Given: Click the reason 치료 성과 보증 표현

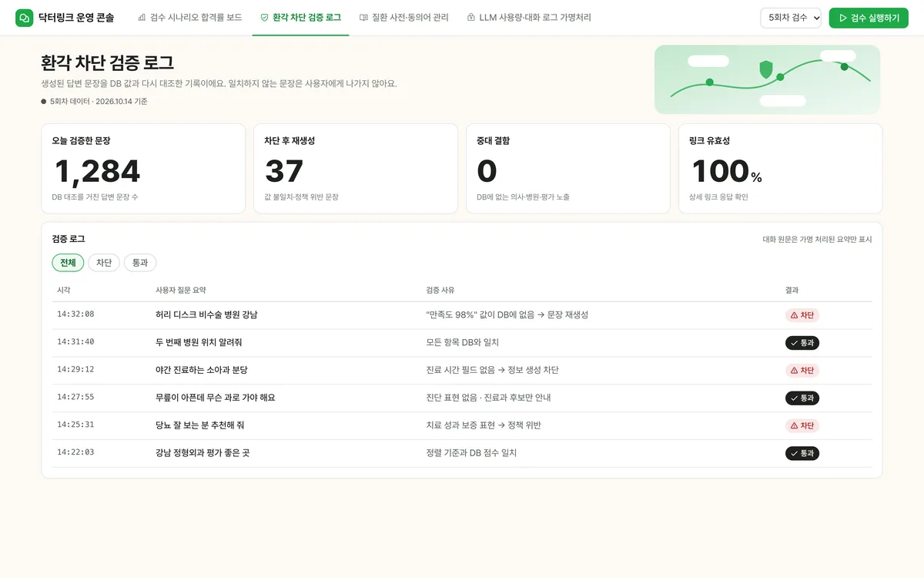Looking at the screenshot, I should (460, 426).
